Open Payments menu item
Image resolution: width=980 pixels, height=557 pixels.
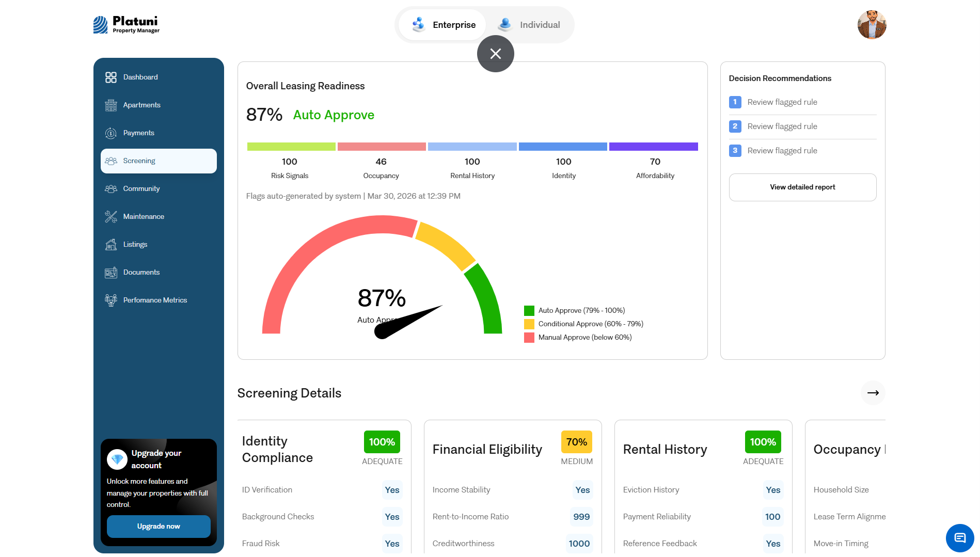159,133
